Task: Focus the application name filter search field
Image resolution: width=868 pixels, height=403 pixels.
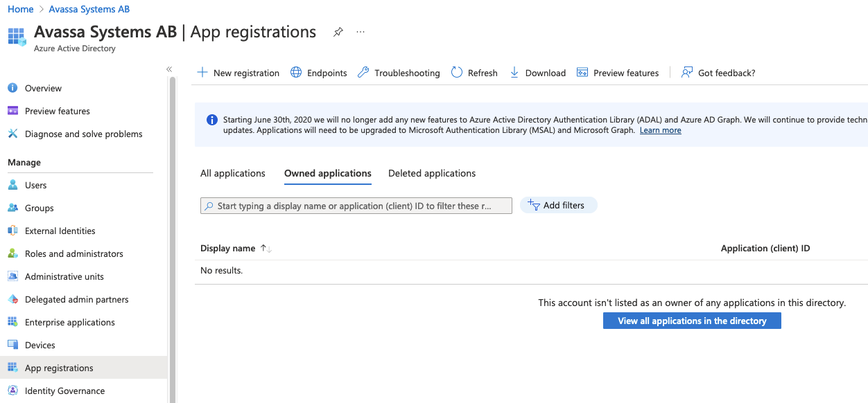Action: (x=356, y=206)
